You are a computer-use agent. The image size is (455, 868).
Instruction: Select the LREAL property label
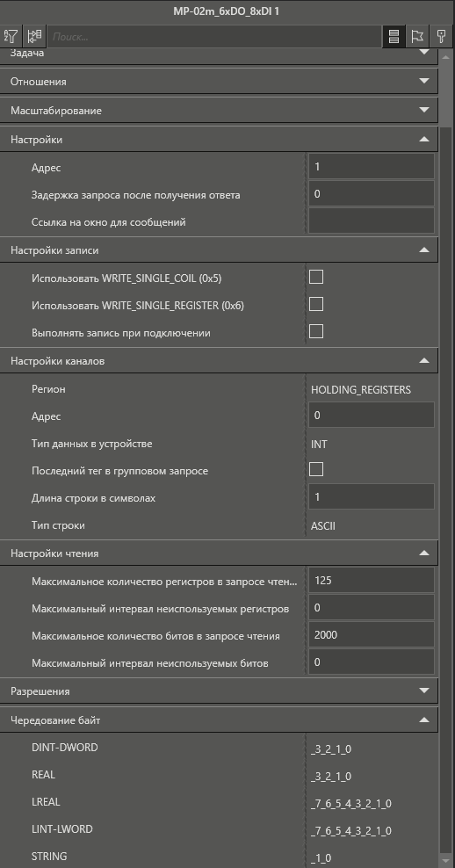coord(46,801)
